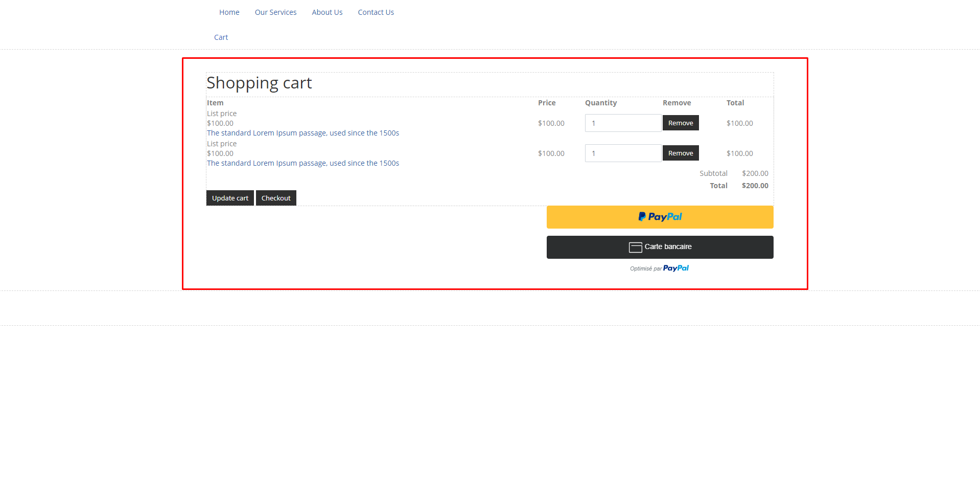
Task: Proceed with the Checkout button
Action: tap(276, 198)
